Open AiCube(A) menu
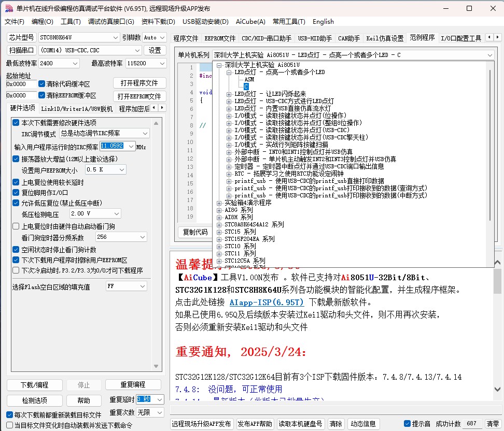Viewport: 504px width, 431px height. (250, 22)
